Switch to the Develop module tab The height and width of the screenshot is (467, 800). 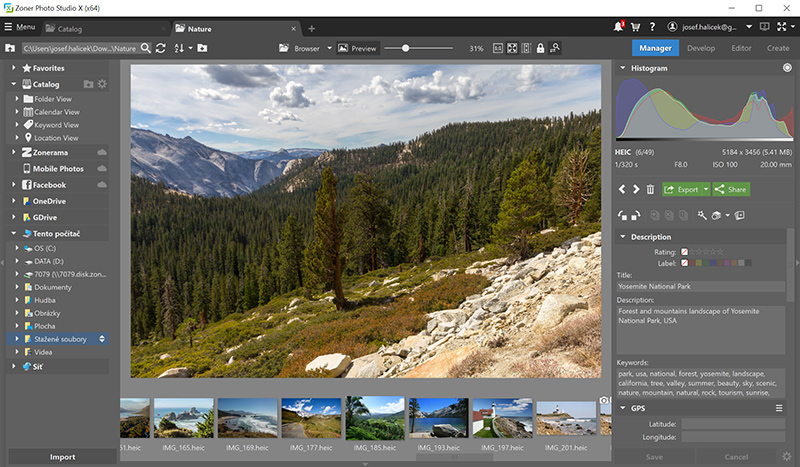coord(700,48)
